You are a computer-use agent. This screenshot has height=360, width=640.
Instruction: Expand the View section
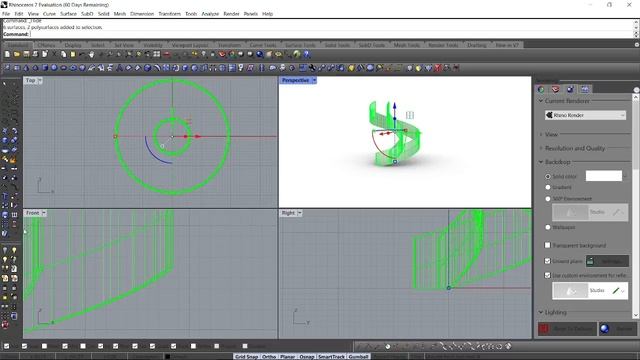tap(541, 134)
